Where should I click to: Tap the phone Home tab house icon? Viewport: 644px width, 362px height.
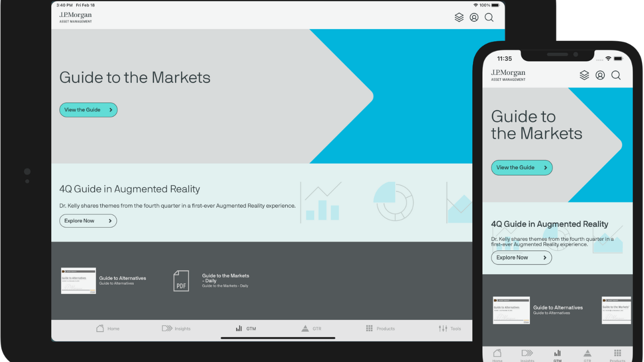coord(497,353)
